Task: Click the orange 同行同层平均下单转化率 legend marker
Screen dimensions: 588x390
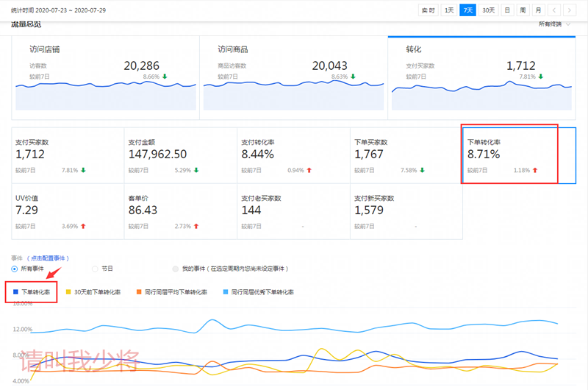Action: (x=138, y=292)
